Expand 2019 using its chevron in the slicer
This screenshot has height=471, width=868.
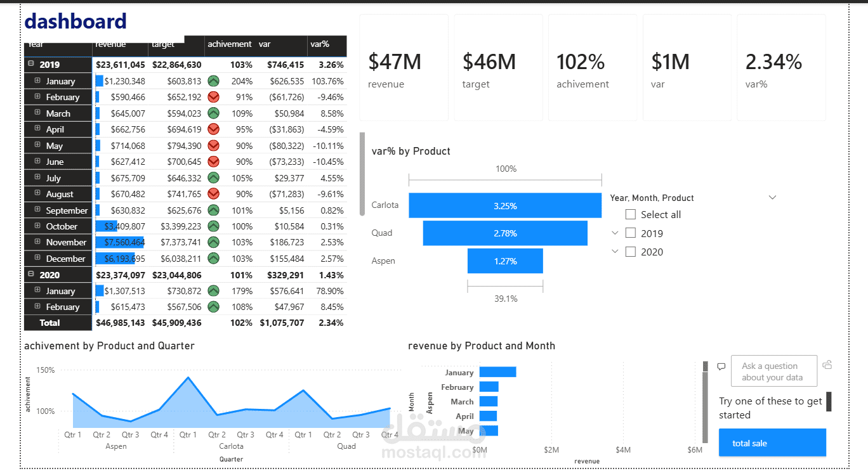(614, 233)
